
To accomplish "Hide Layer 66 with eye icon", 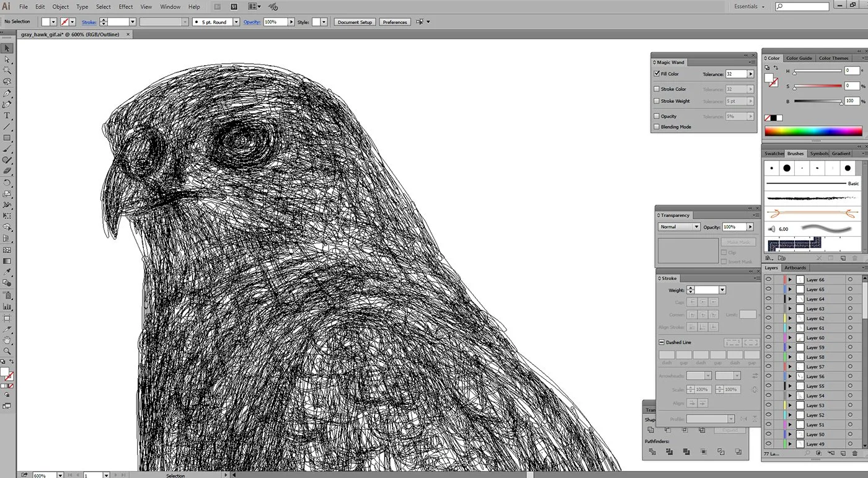I will [x=769, y=280].
